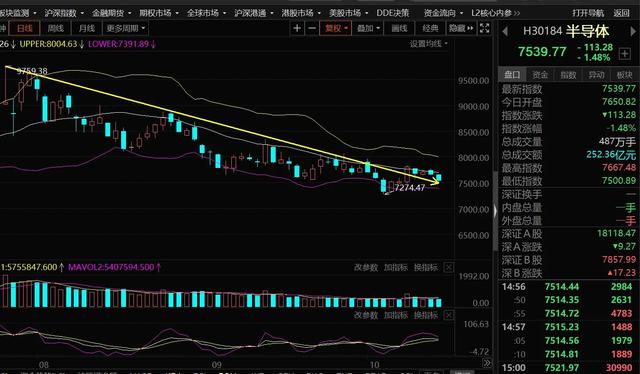Switch to the 指数 tab
This screenshot has width=640, height=374.
pos(568,75)
